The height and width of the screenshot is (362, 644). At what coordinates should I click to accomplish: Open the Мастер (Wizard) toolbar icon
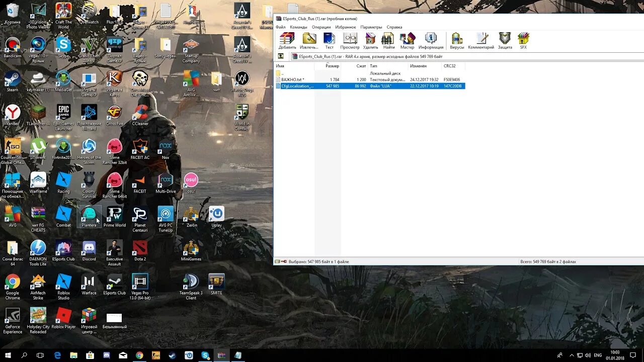407,41
